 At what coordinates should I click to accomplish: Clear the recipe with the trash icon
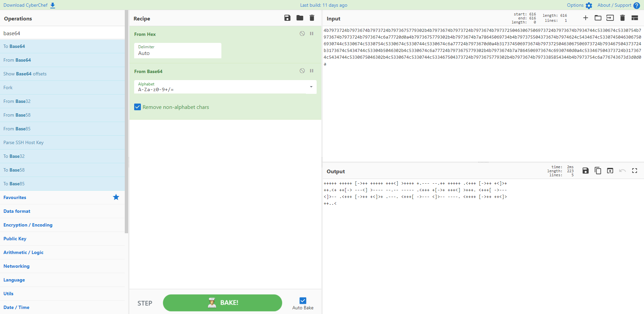pos(312,18)
